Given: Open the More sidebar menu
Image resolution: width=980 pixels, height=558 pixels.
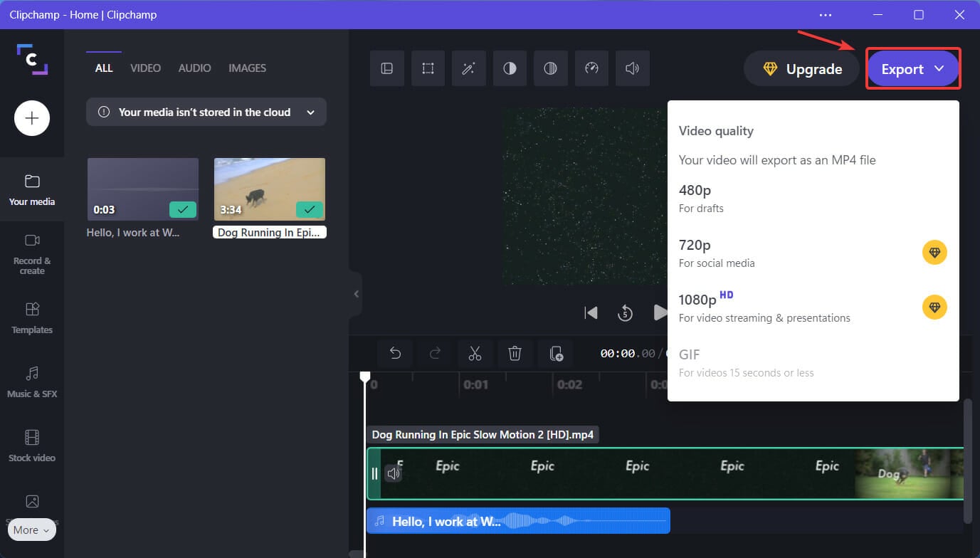Looking at the screenshot, I should point(31,530).
